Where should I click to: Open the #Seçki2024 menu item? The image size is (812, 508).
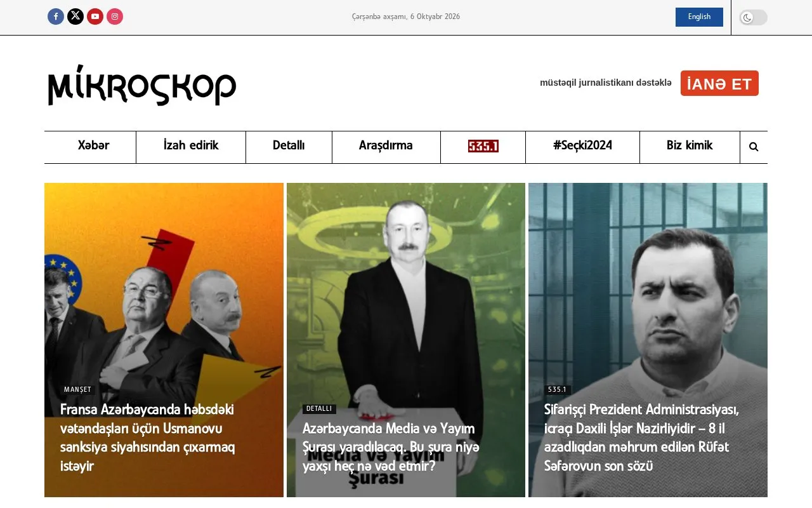point(582,145)
